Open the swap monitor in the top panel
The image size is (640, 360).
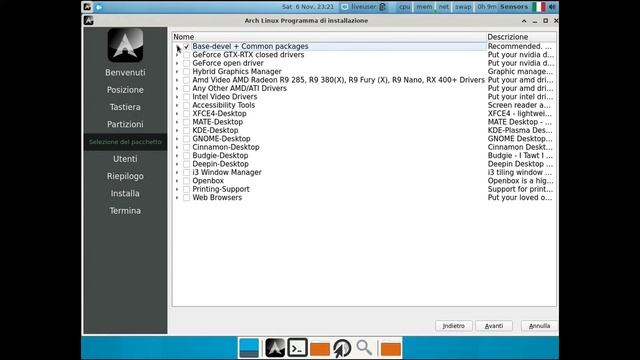click(463, 7)
